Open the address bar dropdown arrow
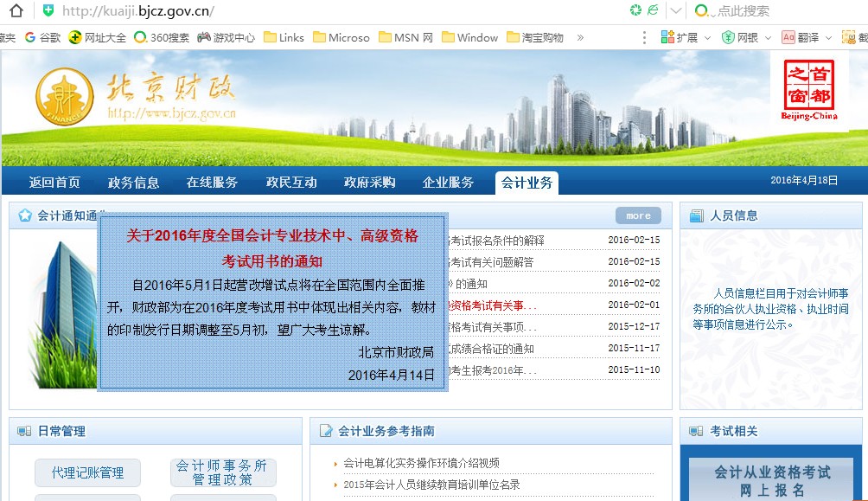Image resolution: width=868 pixels, height=501 pixels. click(x=675, y=10)
